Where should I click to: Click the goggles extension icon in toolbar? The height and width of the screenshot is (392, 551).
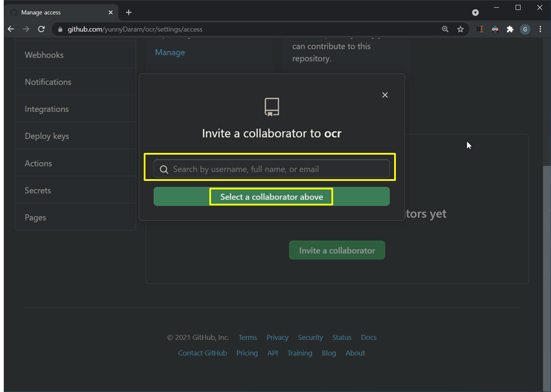click(x=495, y=29)
